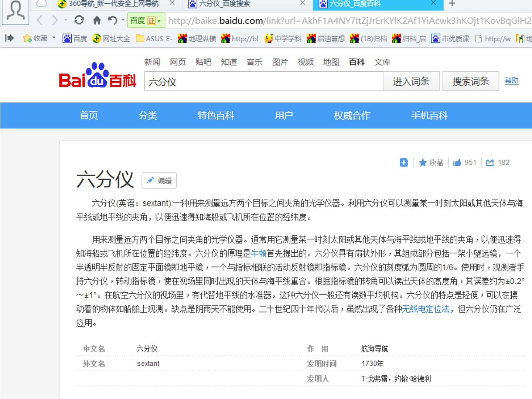Image resolution: width=532 pixels, height=399 pixels.
Task: Open the 百度 bookmark
Action: [75, 38]
